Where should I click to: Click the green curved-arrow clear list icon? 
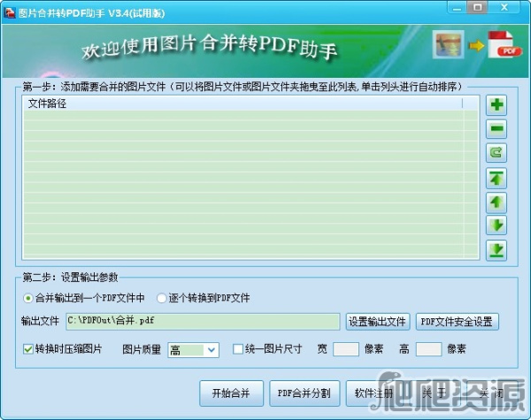(496, 153)
